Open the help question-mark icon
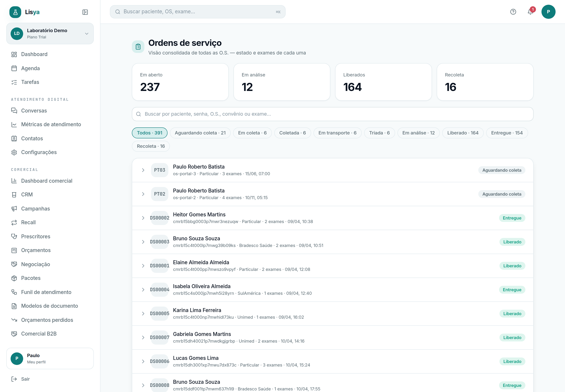This screenshot has height=392, width=565. click(513, 12)
